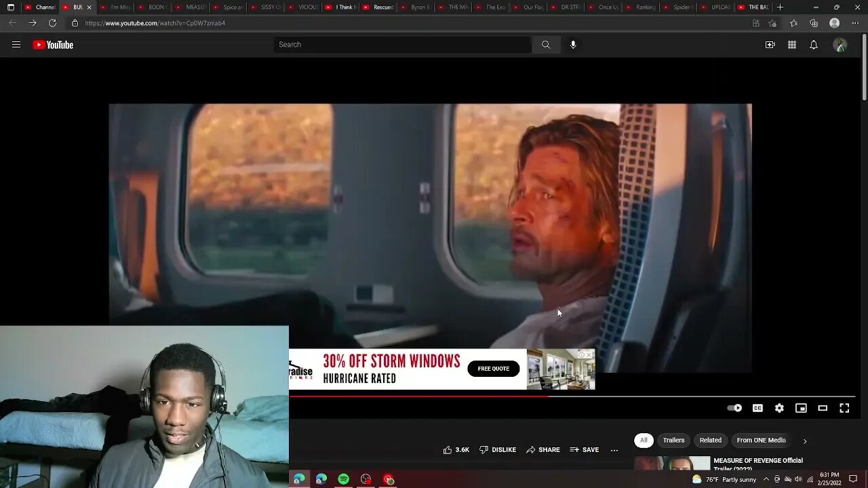Screen dimensions: 868x488
Task: Open the notifications bell
Action: coord(814,45)
